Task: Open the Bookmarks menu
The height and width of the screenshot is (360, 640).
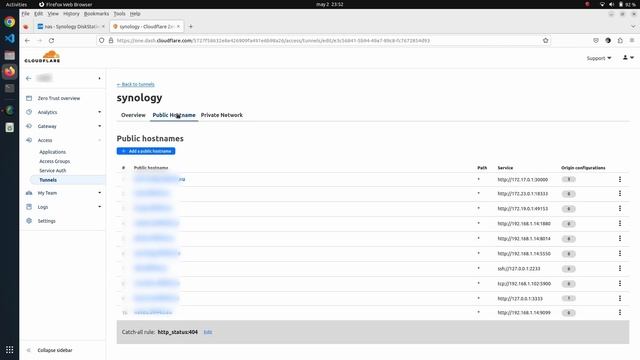Action: [96, 13]
